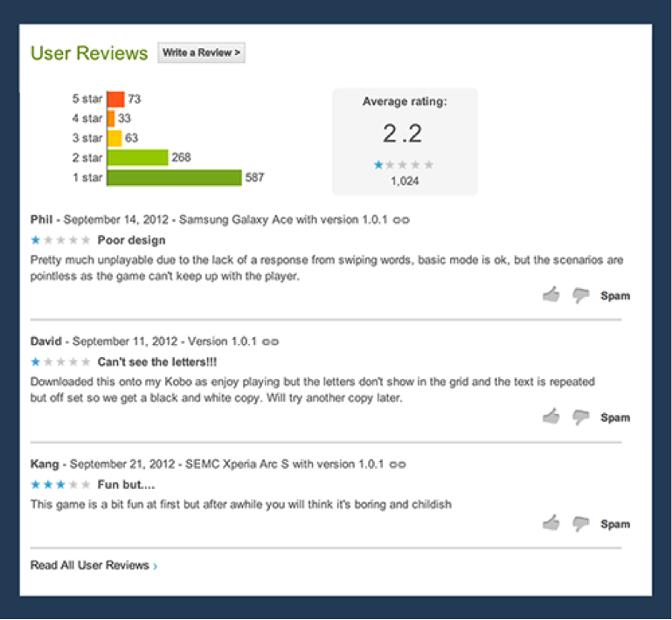Open permalink icon on David's review
672x620 pixels.
pos(271,341)
